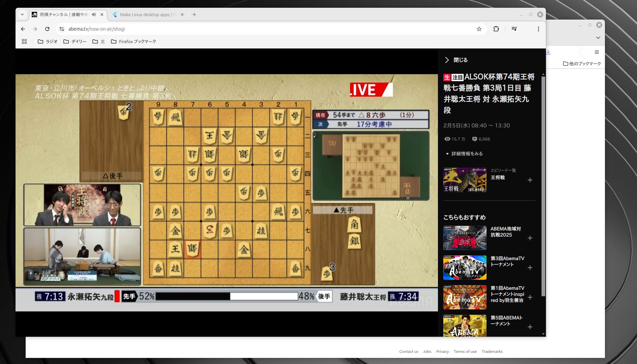The height and width of the screenshot is (364, 637).
Task: Collapse side panel with 閉じる button
Action: [x=456, y=60]
